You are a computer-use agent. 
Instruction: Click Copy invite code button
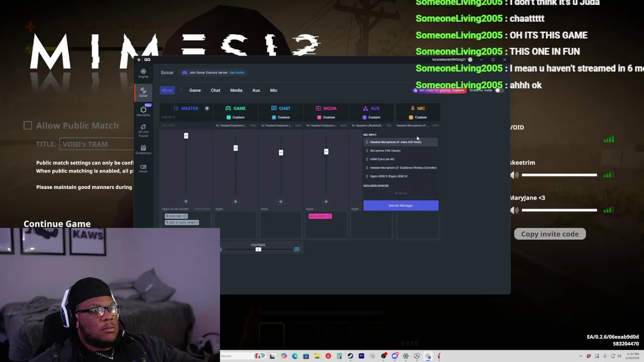tap(550, 234)
